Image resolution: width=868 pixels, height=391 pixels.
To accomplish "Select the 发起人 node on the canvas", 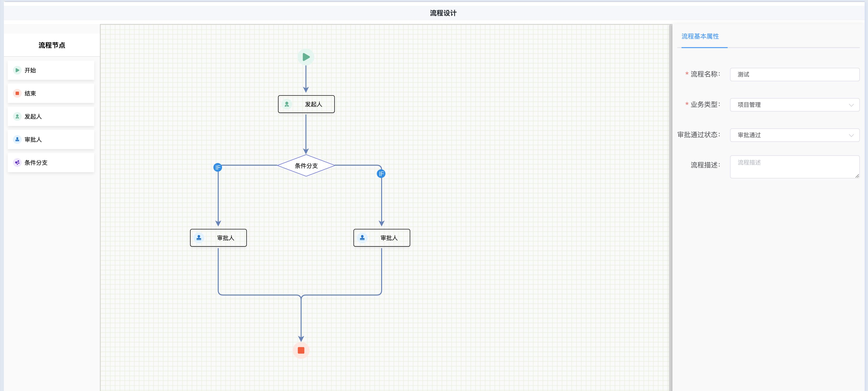I will pos(306,104).
